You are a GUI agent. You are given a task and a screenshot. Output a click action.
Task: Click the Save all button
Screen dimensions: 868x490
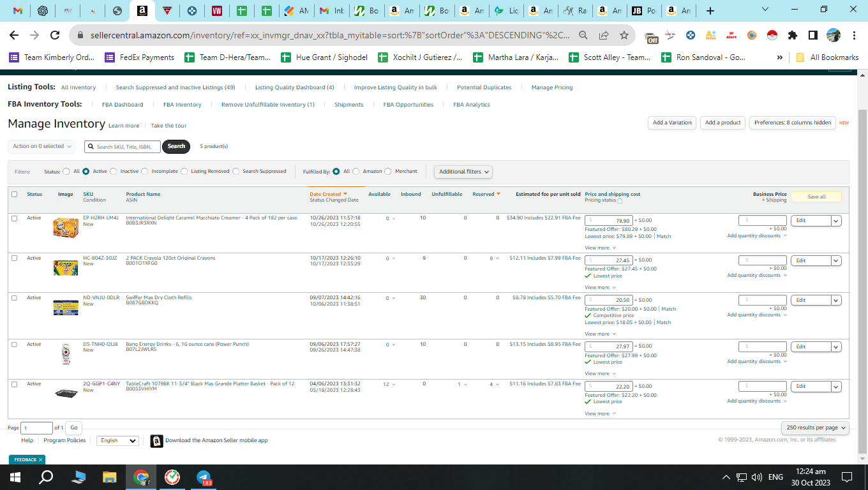click(816, 197)
